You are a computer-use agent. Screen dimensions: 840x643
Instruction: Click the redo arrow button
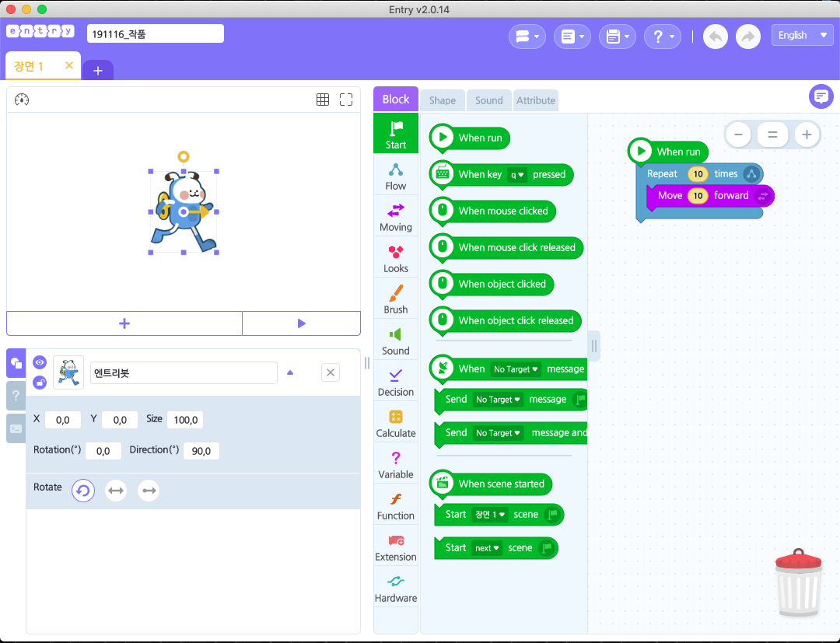click(748, 37)
